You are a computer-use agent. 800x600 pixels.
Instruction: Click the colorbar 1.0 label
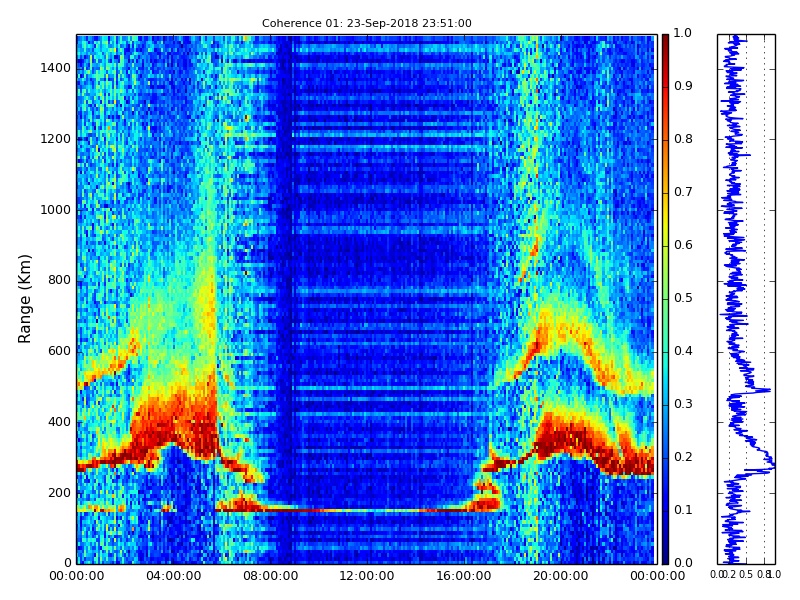[x=683, y=33]
